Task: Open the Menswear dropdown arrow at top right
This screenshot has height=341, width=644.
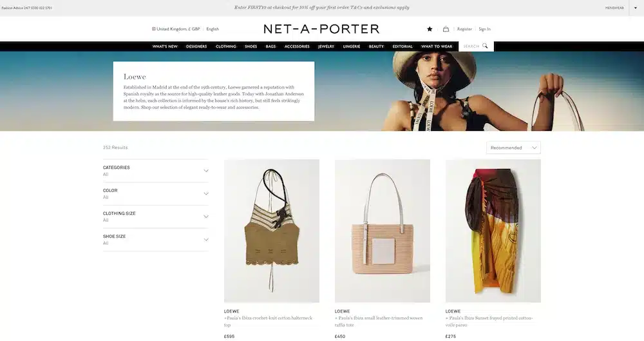Action: (x=636, y=8)
